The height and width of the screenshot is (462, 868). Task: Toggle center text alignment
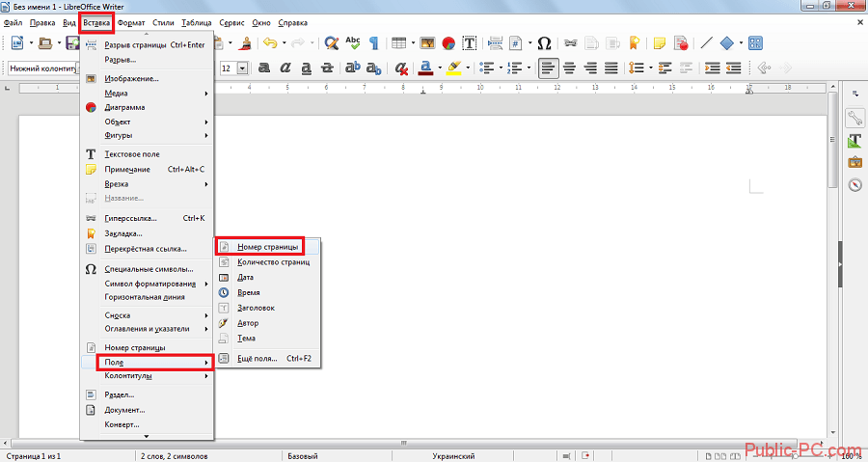tap(570, 68)
